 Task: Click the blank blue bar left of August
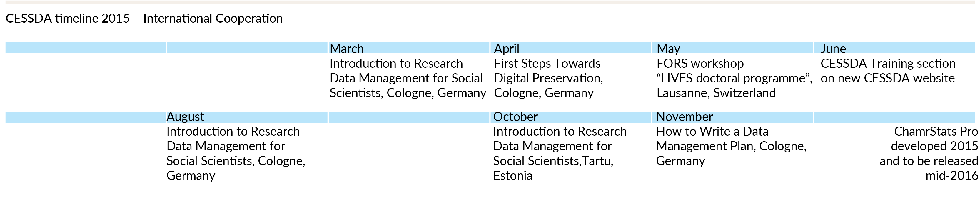pos(86,117)
